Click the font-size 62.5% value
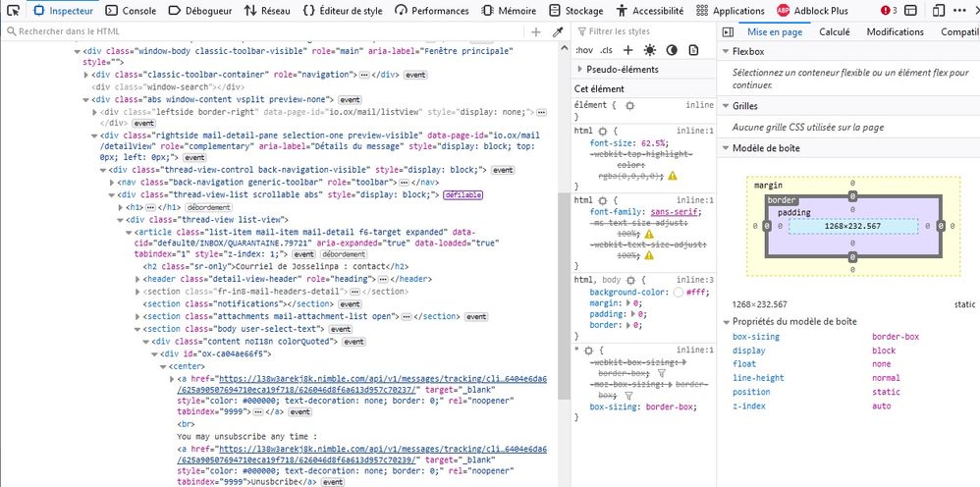 pos(654,143)
